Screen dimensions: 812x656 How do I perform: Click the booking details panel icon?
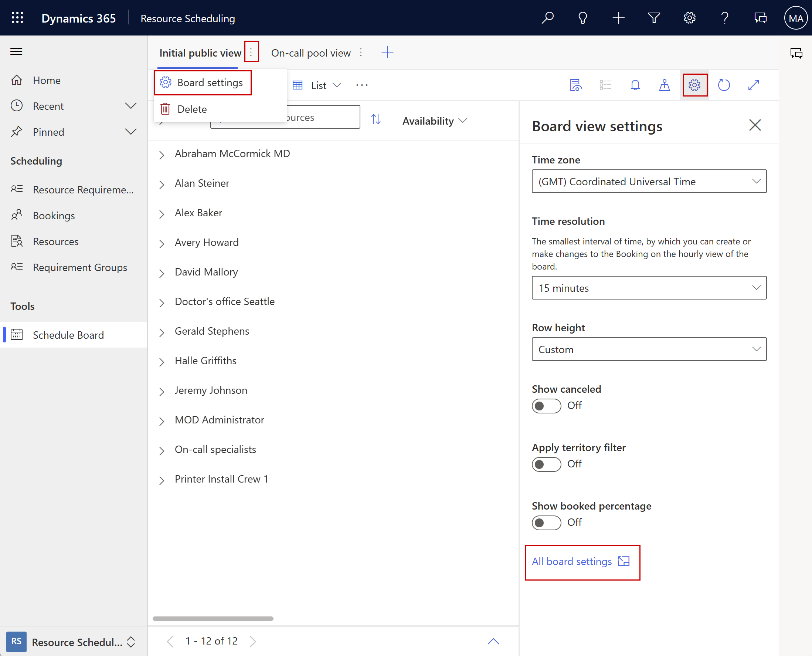575,85
